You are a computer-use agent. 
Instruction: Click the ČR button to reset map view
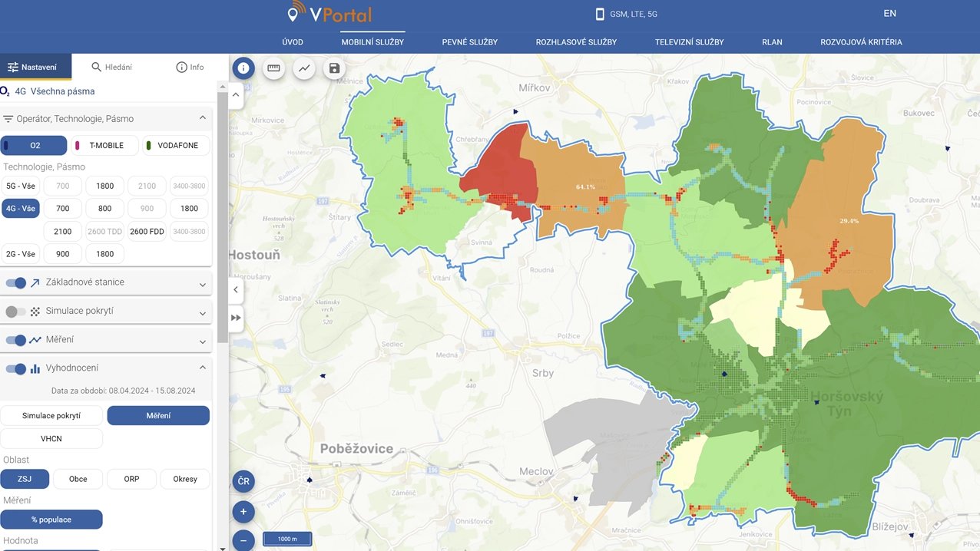pos(243,481)
